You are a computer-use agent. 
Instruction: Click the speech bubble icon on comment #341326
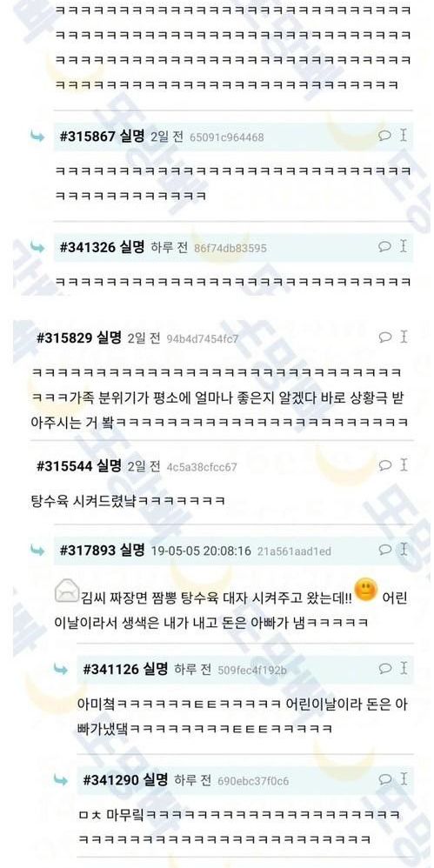(384, 246)
